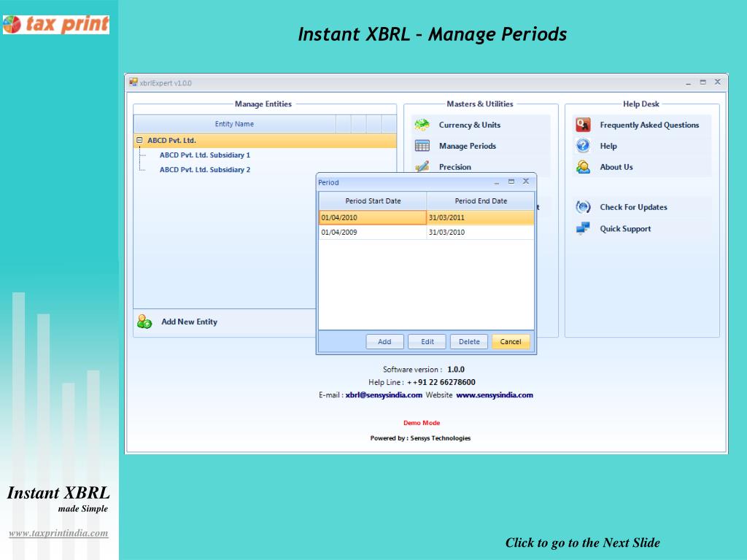Viewport: 747px width, 560px height.
Task: Open Currency & Units option
Action: pos(470,125)
